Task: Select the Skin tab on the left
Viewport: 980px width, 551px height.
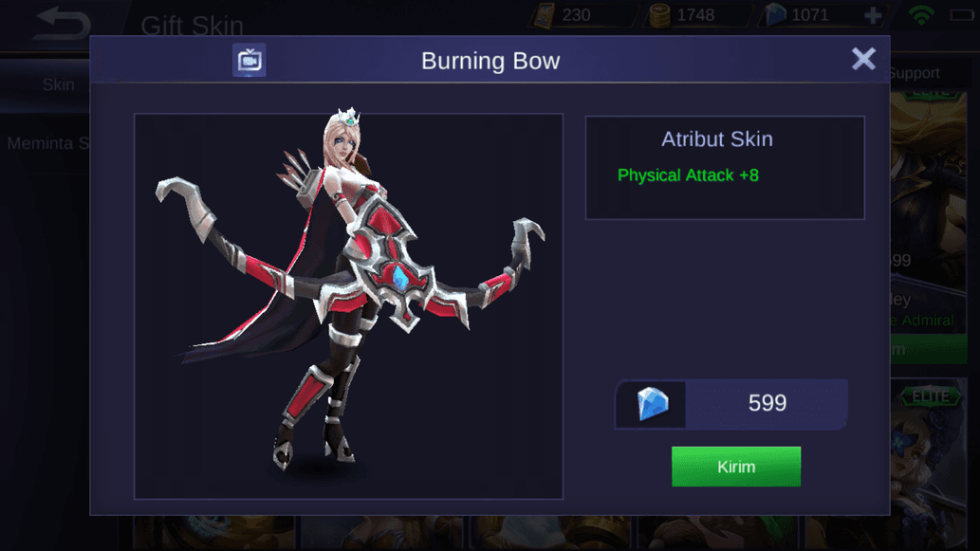Action: 58,85
